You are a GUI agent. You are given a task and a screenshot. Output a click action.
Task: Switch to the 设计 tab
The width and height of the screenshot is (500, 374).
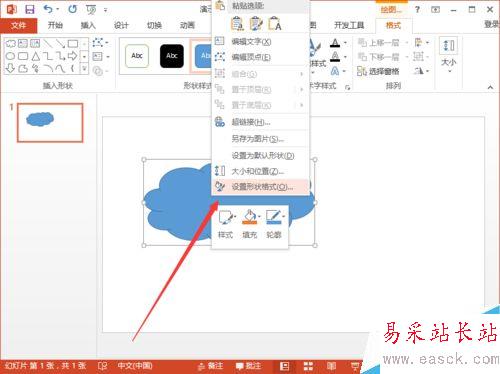click(121, 25)
